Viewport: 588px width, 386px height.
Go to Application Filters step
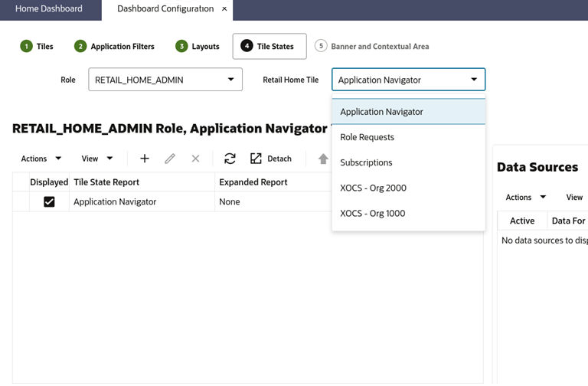tap(114, 47)
